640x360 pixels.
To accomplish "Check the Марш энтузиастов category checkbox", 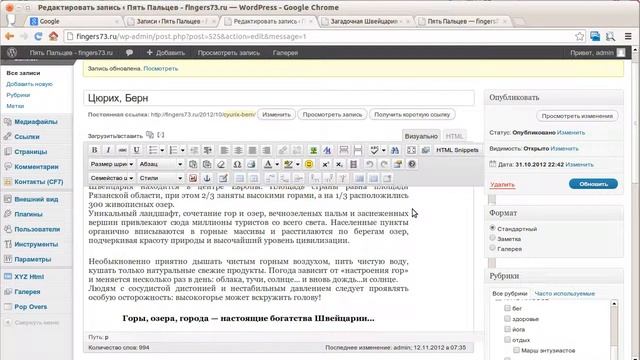I will [x=516, y=350].
